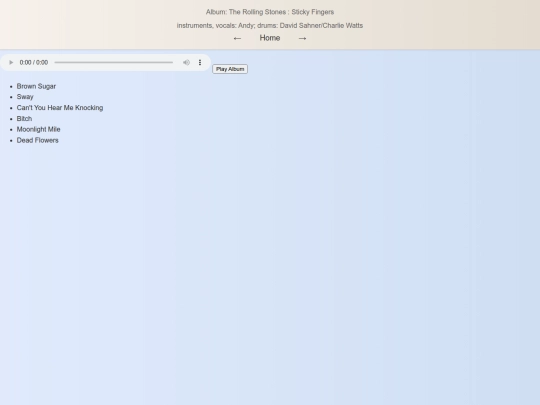Select the track Can't You Hear Me Knocking
The width and height of the screenshot is (540, 405).
[60, 108]
